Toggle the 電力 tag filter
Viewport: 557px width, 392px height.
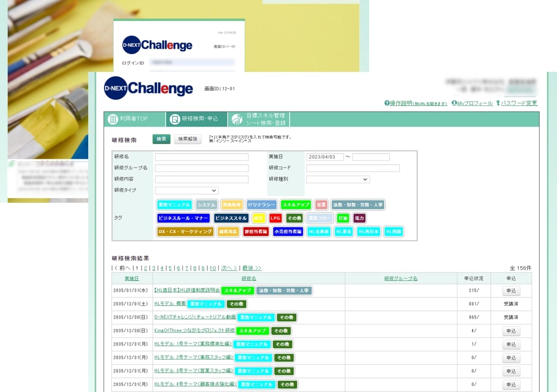359,218
